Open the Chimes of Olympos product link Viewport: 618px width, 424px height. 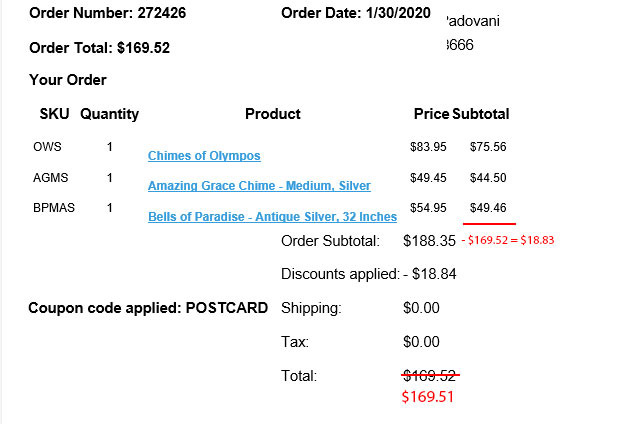point(204,156)
